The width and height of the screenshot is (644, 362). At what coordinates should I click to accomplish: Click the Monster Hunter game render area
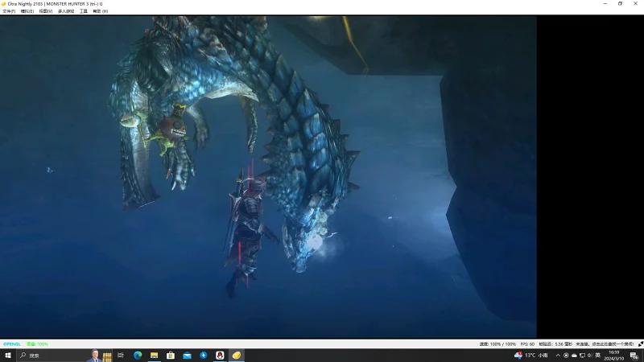268,177
